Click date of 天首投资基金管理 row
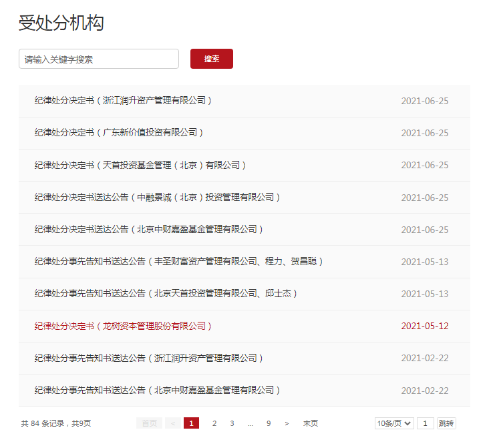 pyautogui.click(x=425, y=165)
